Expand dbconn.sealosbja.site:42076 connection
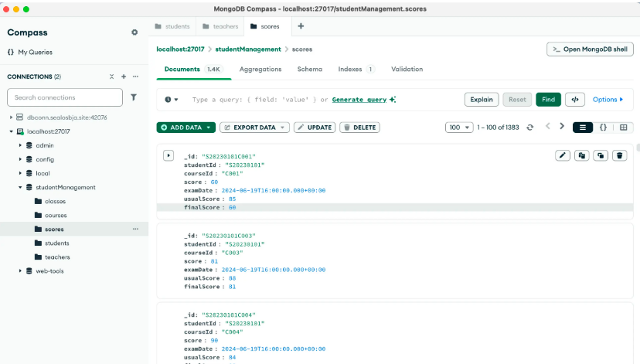This screenshot has width=640, height=364. tap(11, 117)
